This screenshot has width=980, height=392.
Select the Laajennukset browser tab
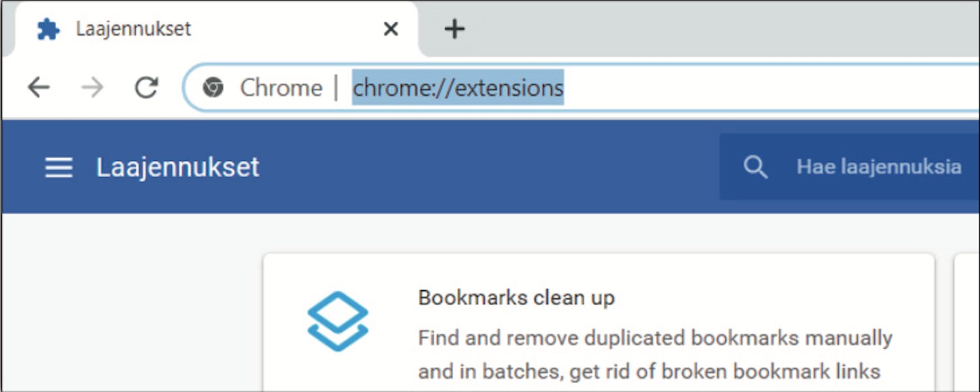point(209,29)
